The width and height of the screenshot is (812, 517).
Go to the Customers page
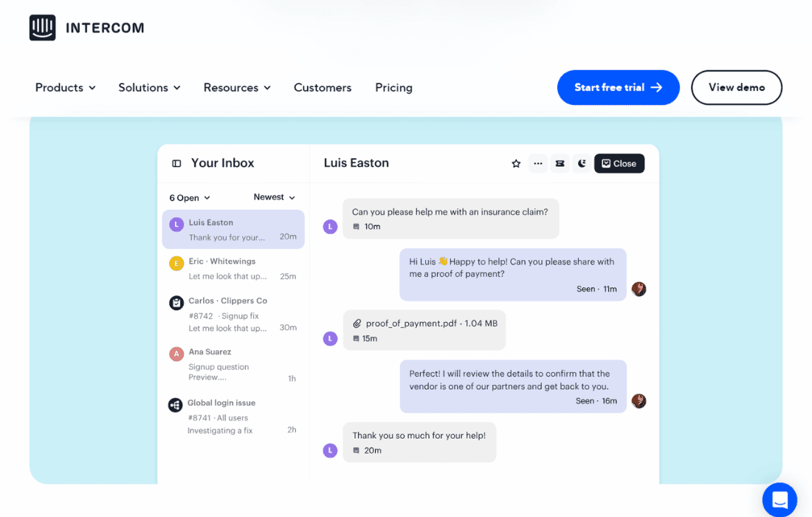[x=323, y=88]
